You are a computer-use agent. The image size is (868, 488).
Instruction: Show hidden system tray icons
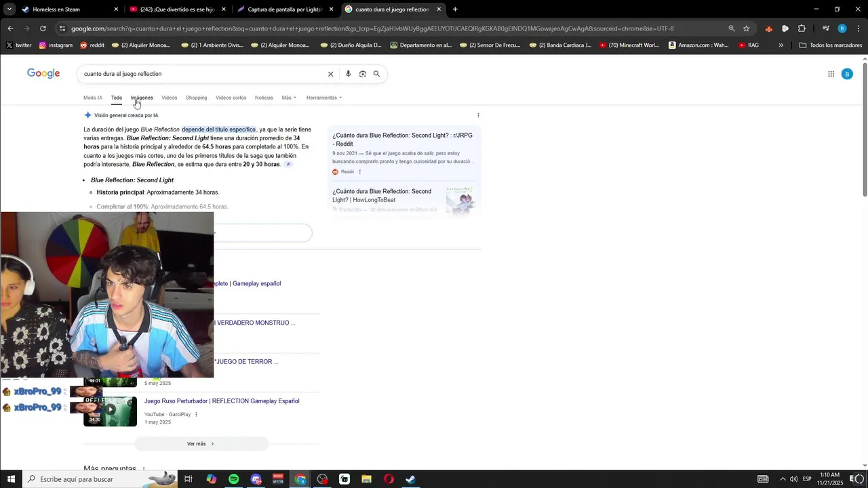[783, 479]
